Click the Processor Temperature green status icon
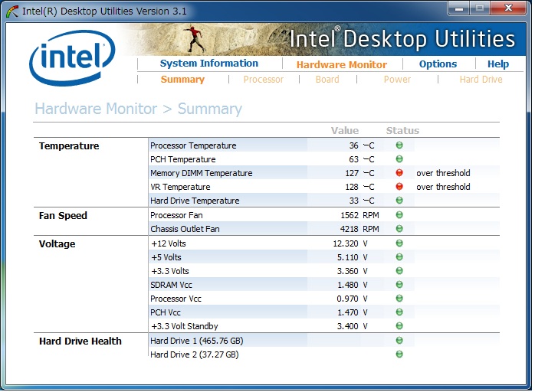 point(399,145)
